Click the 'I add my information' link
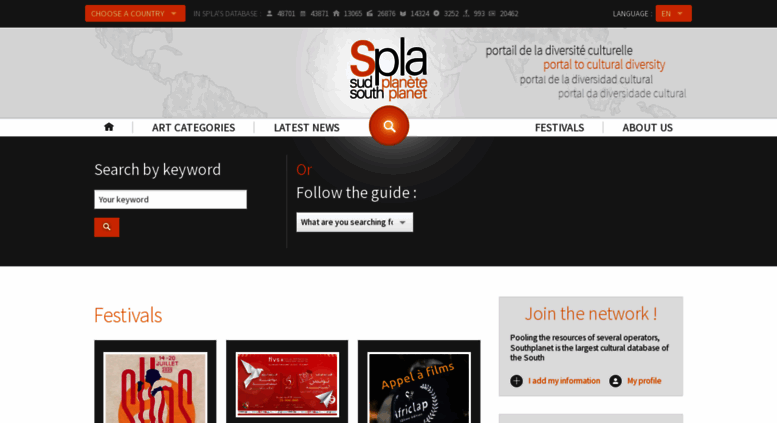Screen dimensions: 777x423 [564, 381]
